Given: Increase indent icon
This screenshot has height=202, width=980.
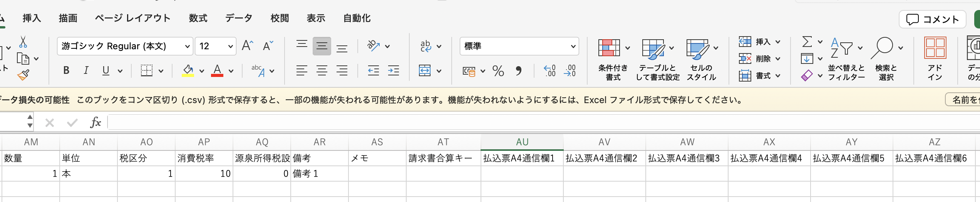Looking at the screenshot, I should [x=394, y=70].
